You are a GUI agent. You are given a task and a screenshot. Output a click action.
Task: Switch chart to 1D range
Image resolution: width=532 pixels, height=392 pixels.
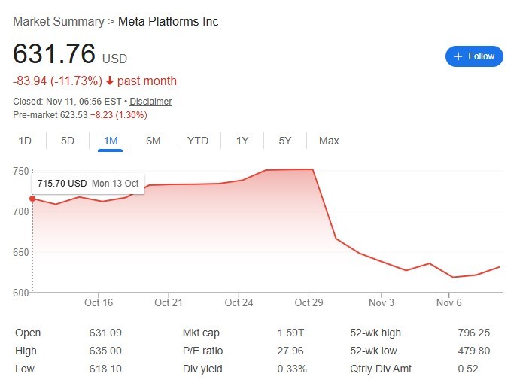[x=25, y=141]
